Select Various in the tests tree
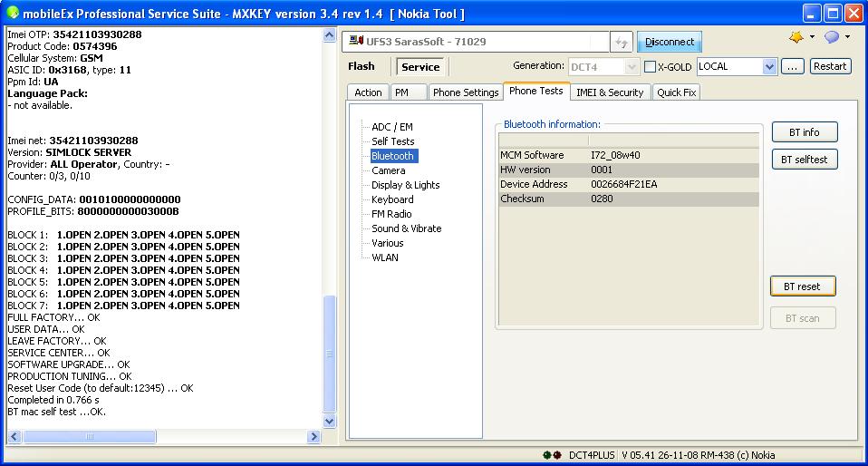This screenshot has height=466, width=868. pos(388,242)
